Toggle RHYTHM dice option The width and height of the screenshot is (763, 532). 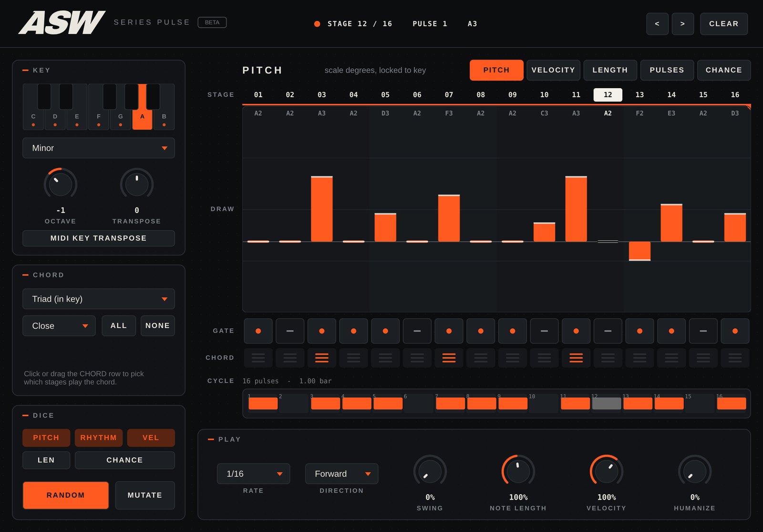(x=99, y=438)
